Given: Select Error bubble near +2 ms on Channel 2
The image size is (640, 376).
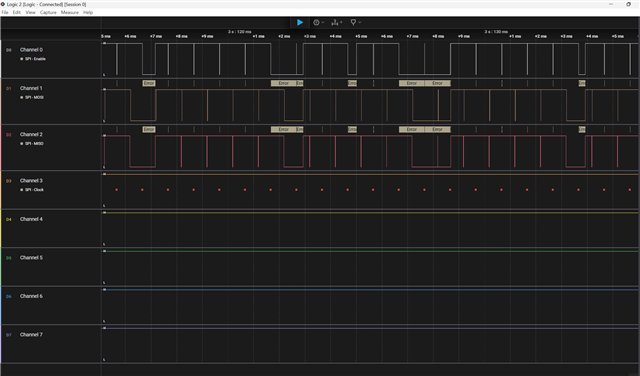Looking at the screenshot, I should tap(284, 129).
